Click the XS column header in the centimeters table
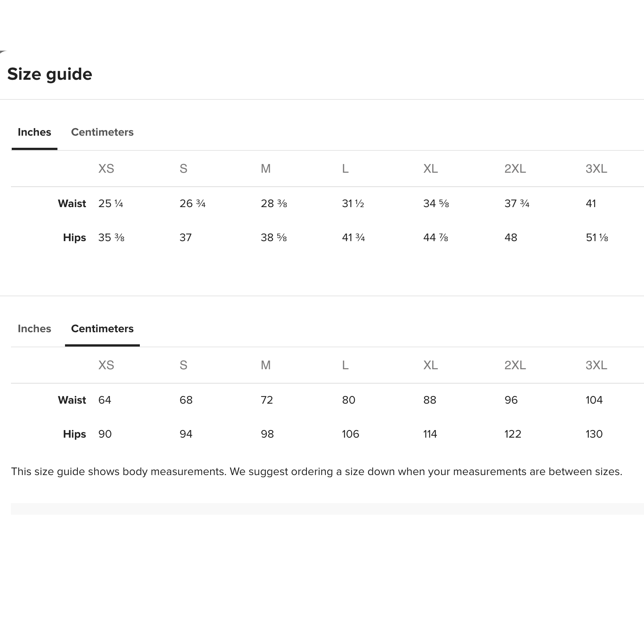644x644 pixels. point(106,365)
